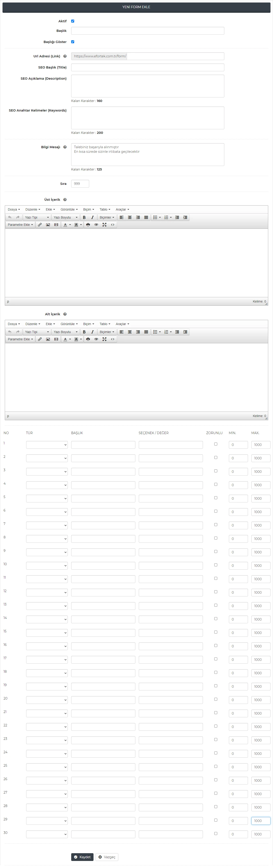
Task: Check the Zorunlu box for row 1
Action: 216,444
